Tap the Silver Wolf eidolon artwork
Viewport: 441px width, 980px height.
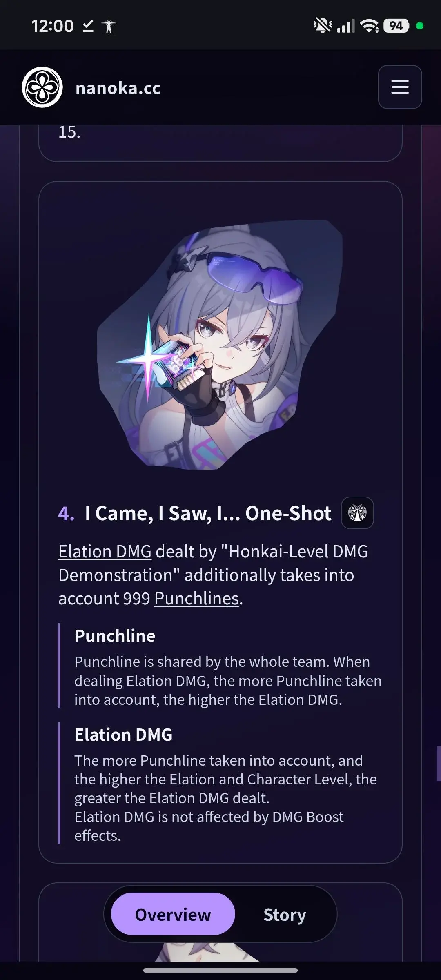(x=220, y=345)
